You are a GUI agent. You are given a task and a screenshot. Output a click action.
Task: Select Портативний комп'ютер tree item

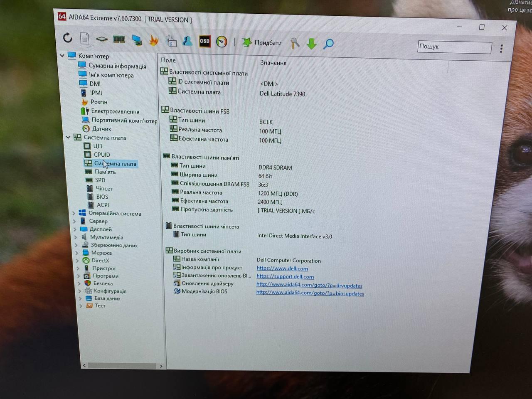[124, 120]
